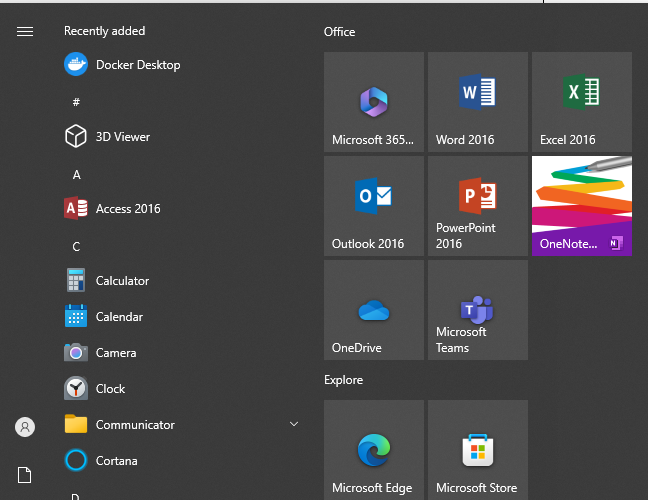Open Documents from the left rail
The height and width of the screenshot is (500, 648).
click(25, 475)
